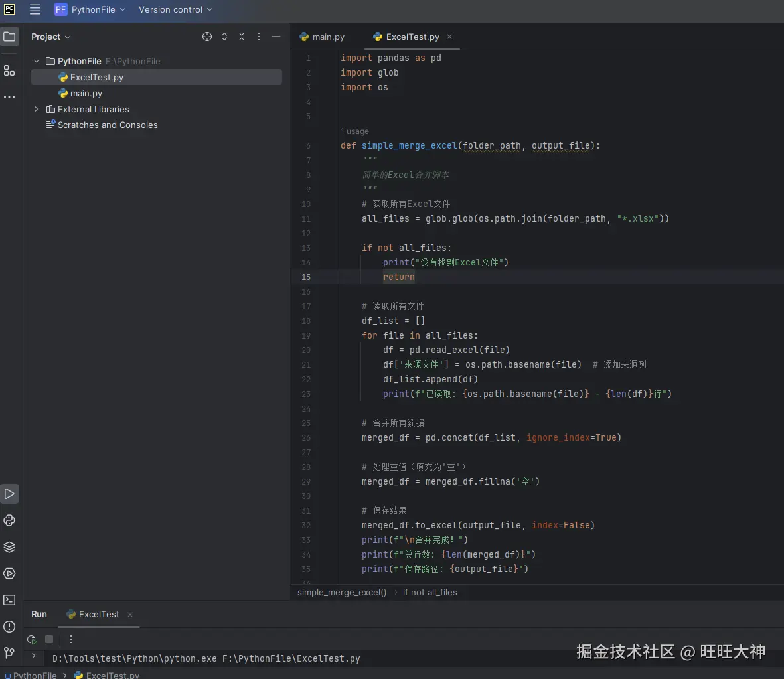Toggle the Project tool window folder icon
This screenshot has height=679, width=784.
[9, 37]
